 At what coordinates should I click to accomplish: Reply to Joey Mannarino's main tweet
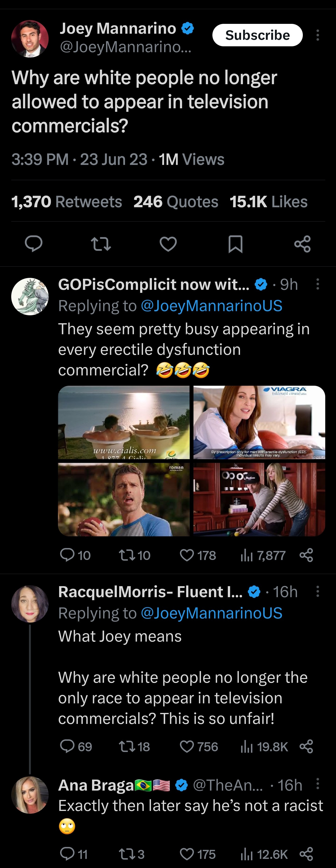point(34,244)
